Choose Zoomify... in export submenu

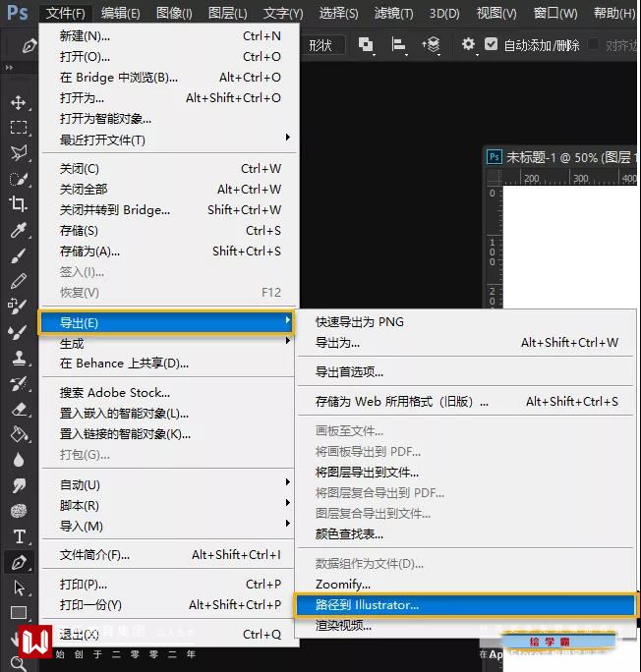coord(465,585)
